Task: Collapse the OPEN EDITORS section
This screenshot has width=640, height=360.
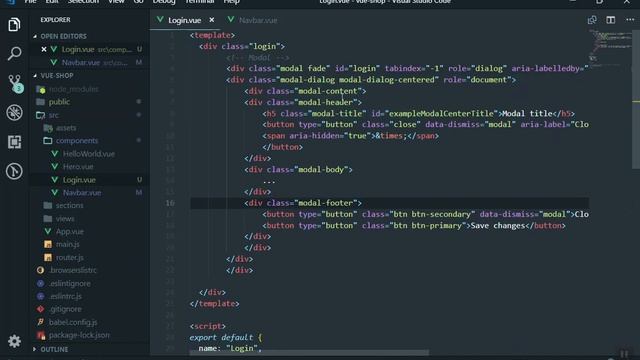Action: click(x=63, y=36)
